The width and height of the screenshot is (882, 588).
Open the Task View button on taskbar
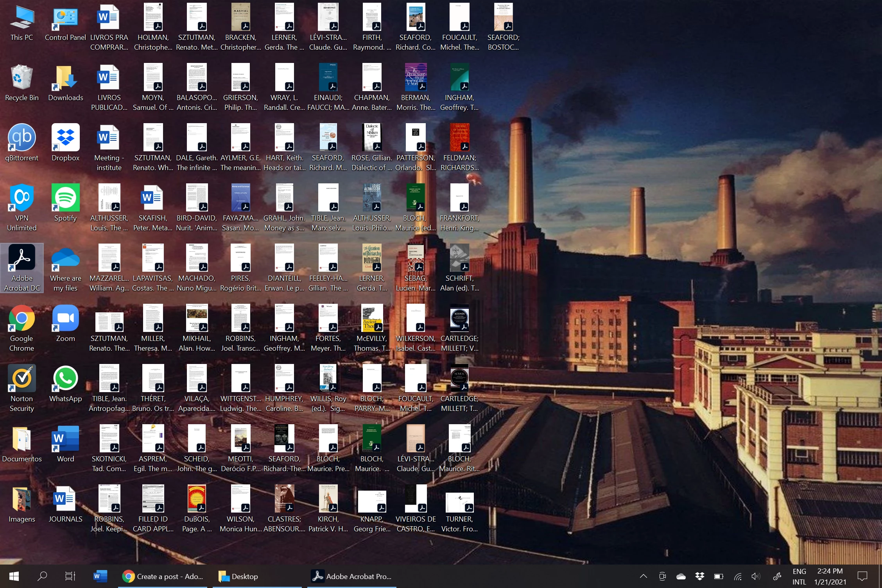coord(70,576)
